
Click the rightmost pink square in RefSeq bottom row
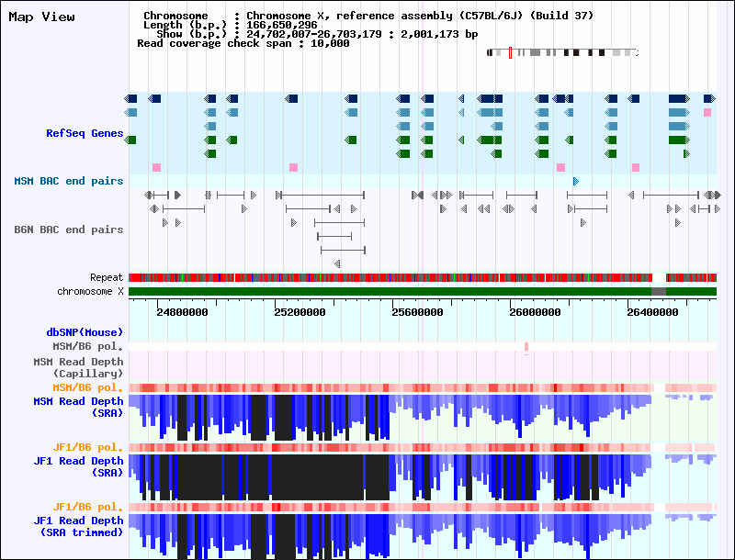coord(636,168)
